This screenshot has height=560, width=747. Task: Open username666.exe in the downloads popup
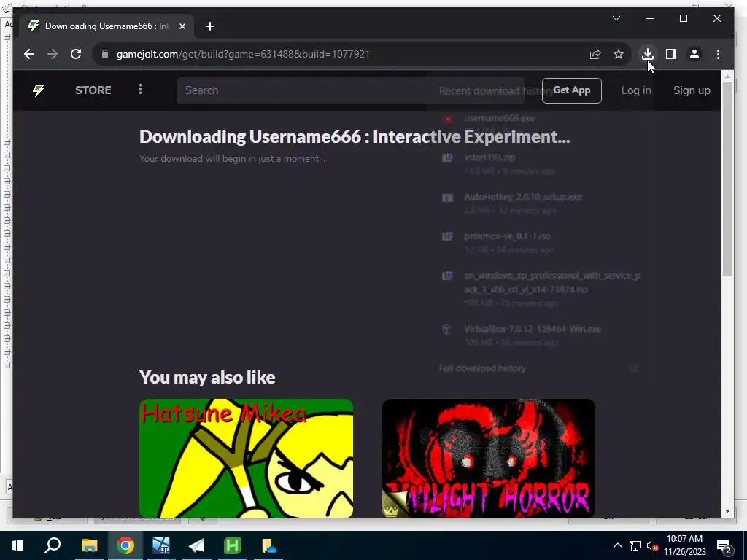(x=499, y=118)
